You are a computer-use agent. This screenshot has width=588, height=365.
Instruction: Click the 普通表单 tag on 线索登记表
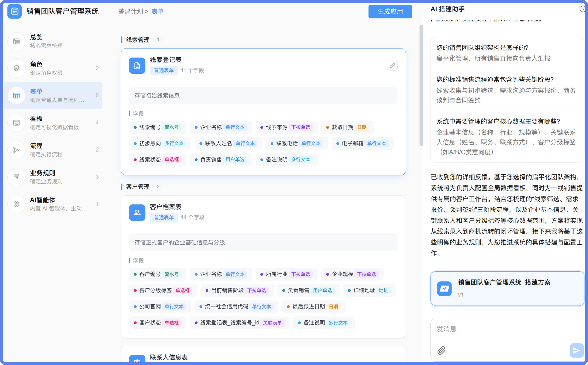pos(164,70)
